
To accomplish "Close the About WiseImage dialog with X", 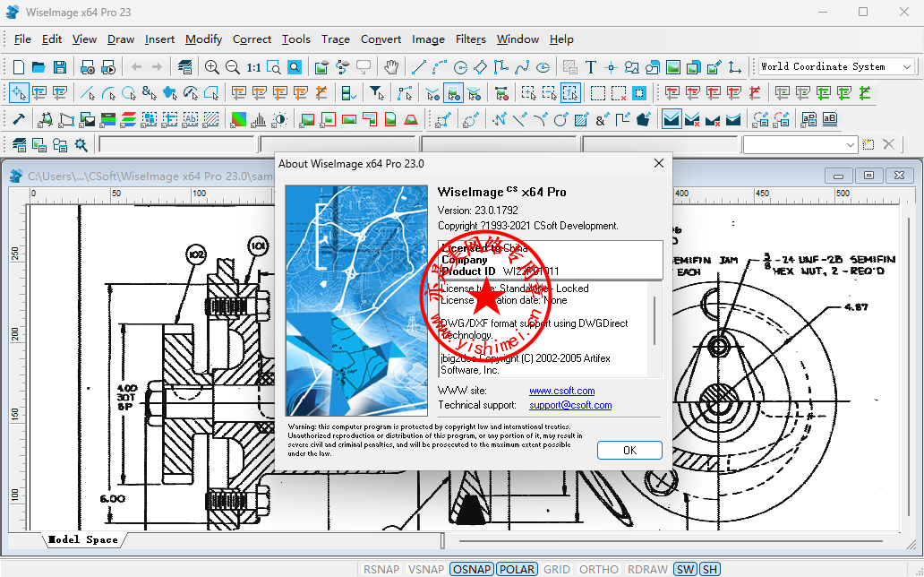I will [x=659, y=163].
